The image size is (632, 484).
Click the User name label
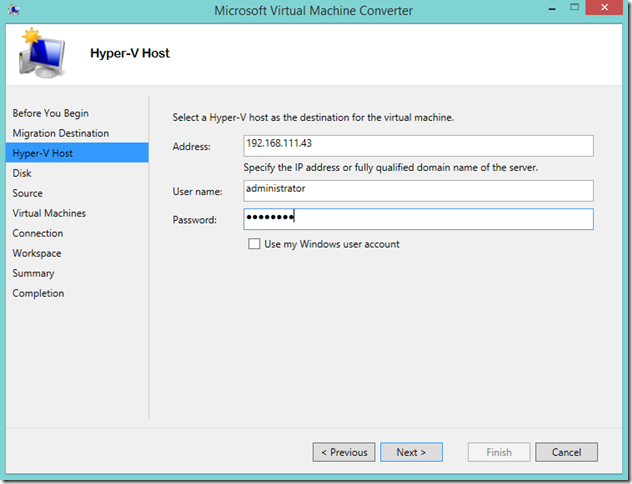point(198,191)
